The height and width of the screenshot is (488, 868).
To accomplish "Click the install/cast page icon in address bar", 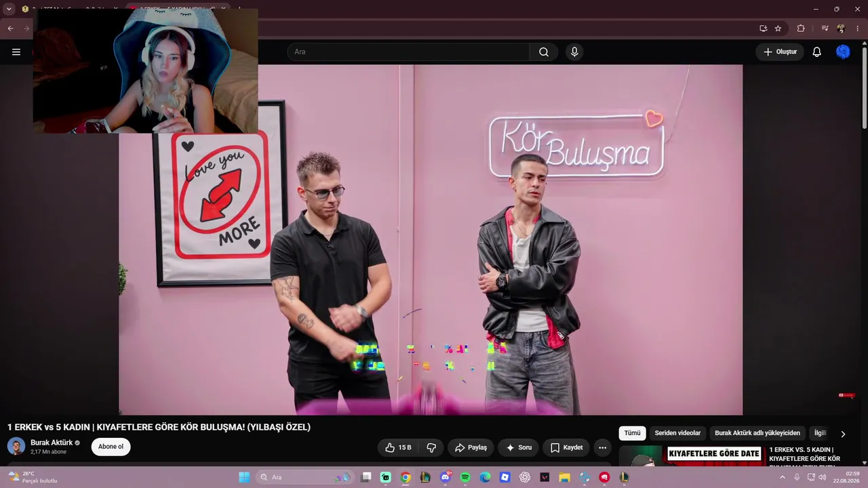I will tap(764, 28).
